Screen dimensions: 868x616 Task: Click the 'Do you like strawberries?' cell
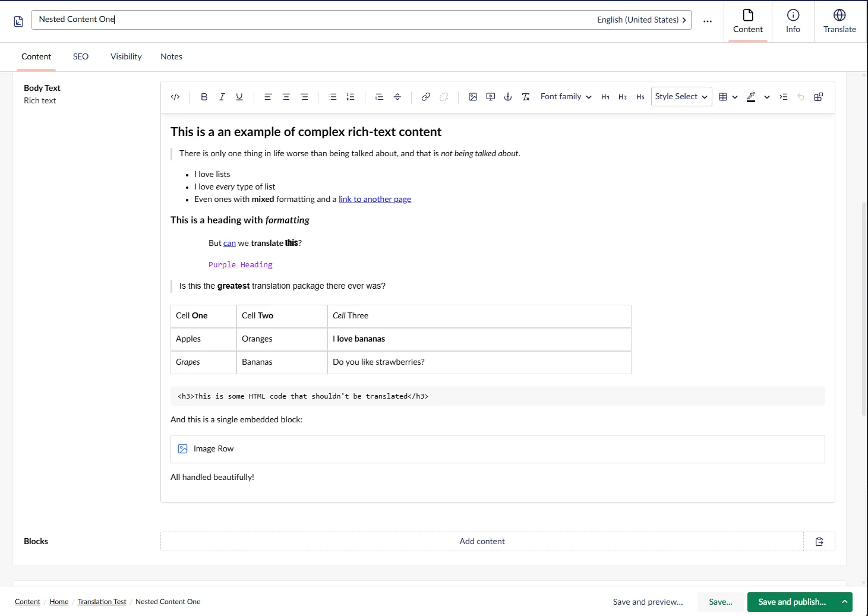[x=479, y=362]
